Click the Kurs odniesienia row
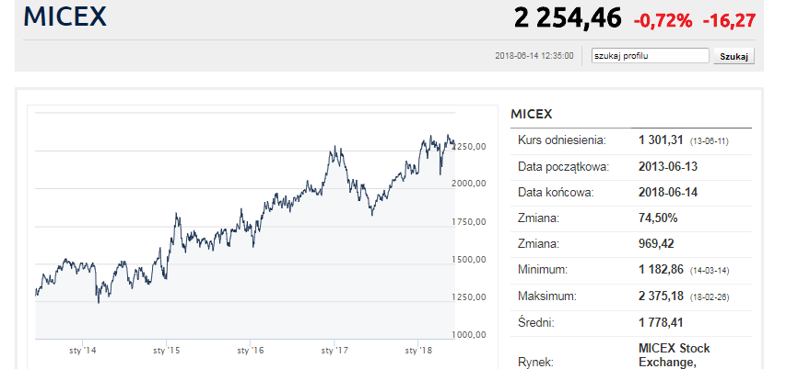 631,141
